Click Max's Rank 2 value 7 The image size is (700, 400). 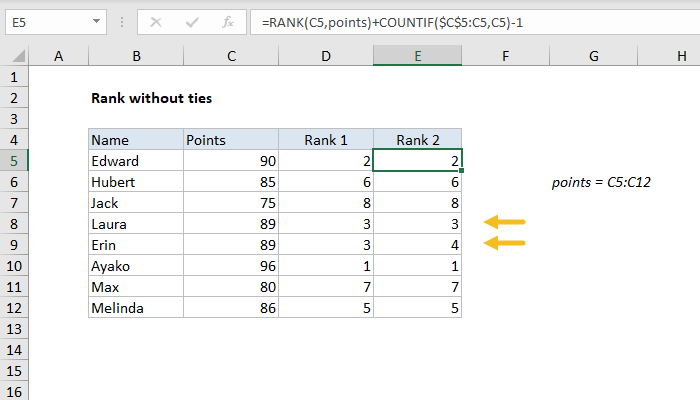(x=417, y=287)
